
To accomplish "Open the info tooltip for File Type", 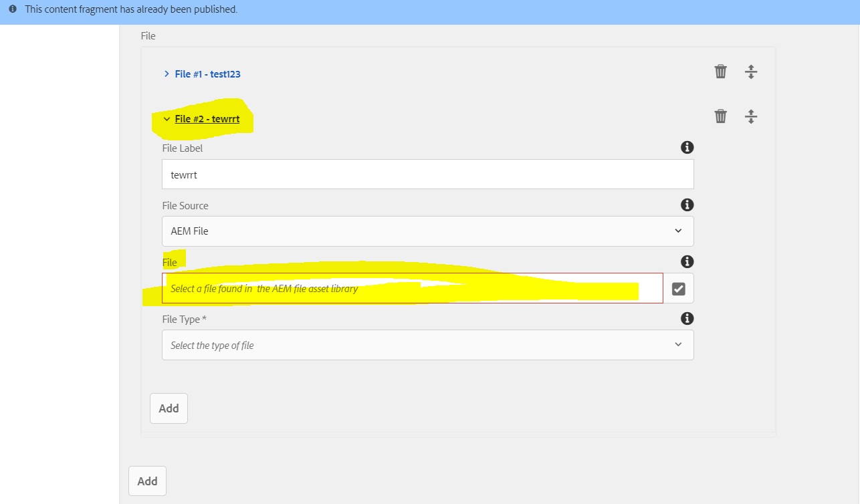I will pyautogui.click(x=687, y=318).
